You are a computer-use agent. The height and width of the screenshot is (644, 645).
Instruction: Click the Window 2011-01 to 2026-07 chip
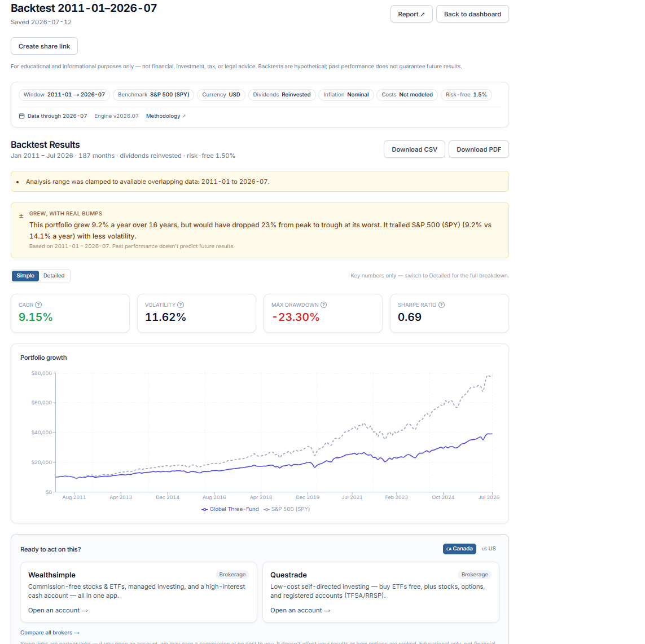(64, 95)
